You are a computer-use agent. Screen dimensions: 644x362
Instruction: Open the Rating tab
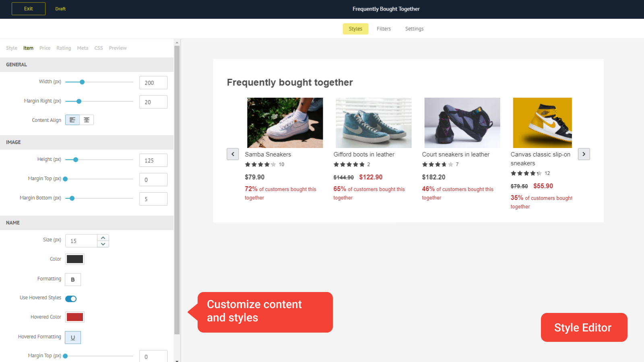click(x=64, y=48)
